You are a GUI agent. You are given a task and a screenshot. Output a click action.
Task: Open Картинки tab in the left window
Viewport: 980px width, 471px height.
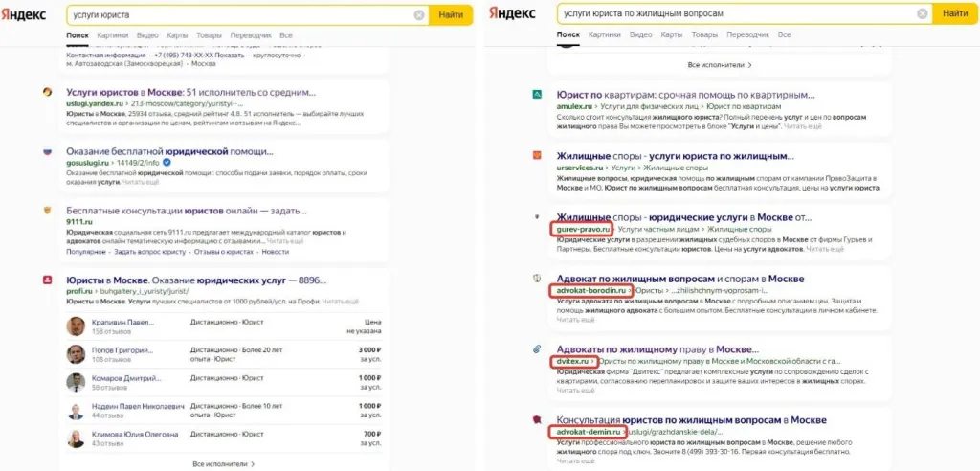113,35
